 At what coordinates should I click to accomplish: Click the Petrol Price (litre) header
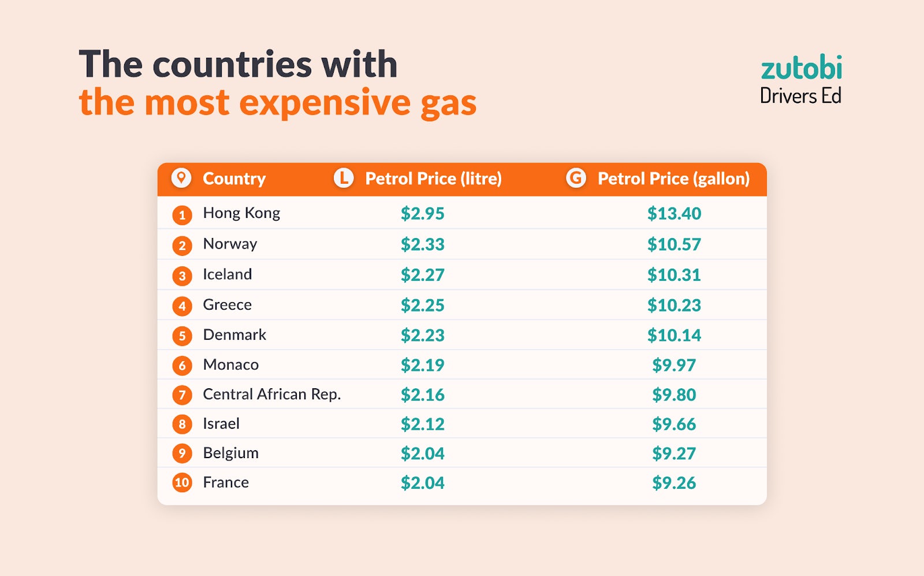(x=433, y=179)
